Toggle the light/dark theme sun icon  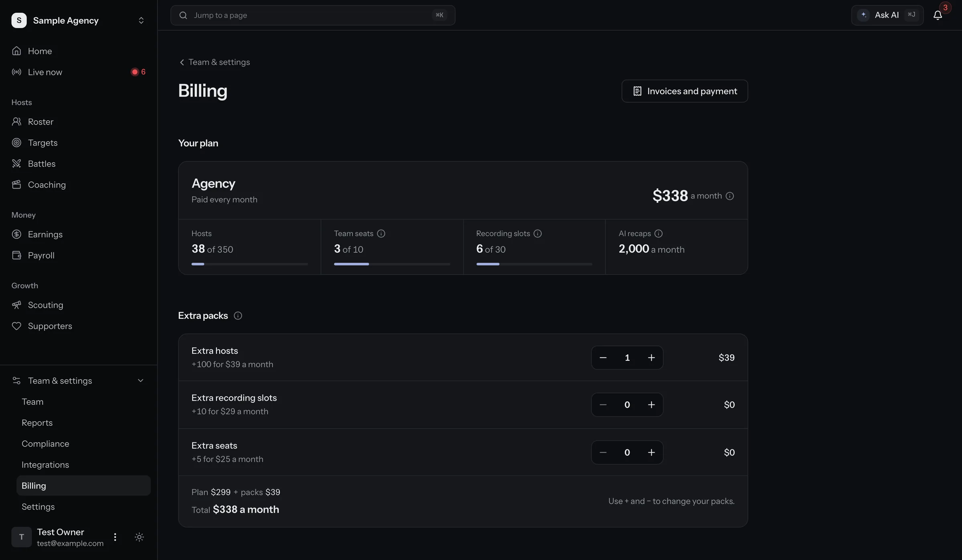[139, 537]
